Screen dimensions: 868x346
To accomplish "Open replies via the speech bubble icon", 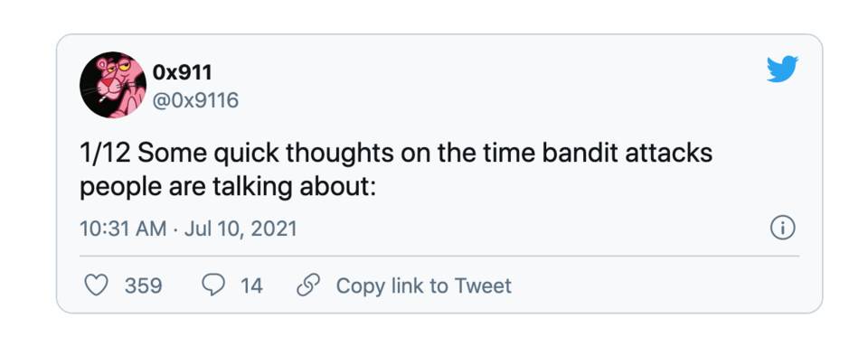I will [213, 285].
